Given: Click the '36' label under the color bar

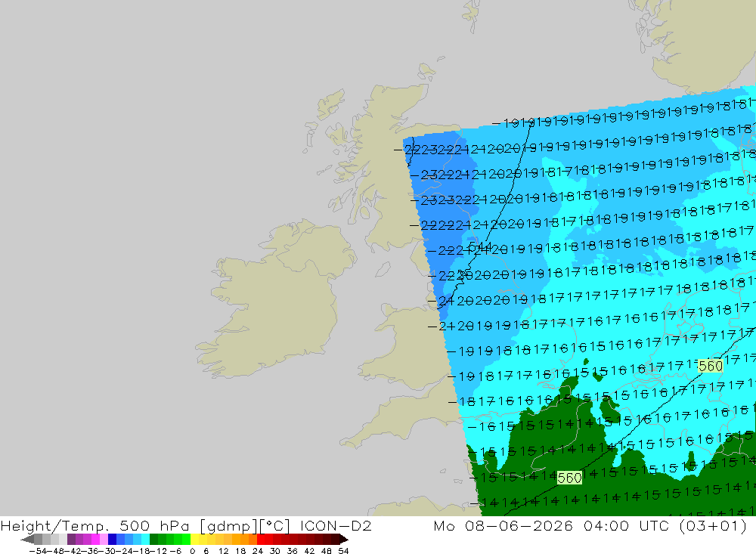Looking at the screenshot, I should coord(292,551).
